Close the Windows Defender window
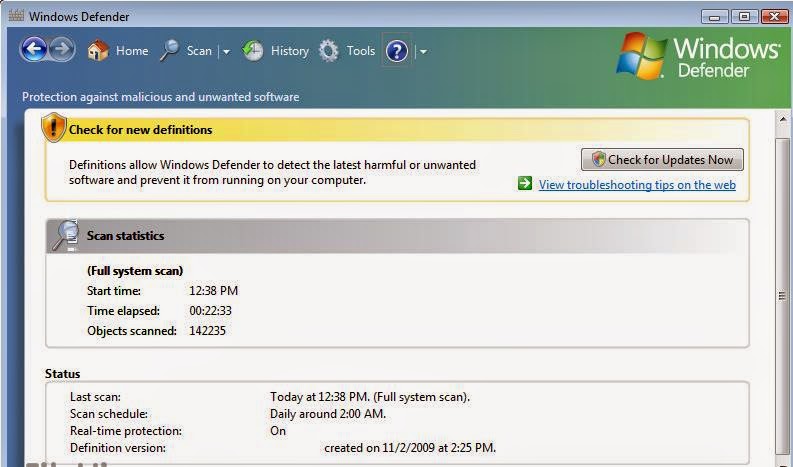793x467 pixels. click(x=774, y=17)
